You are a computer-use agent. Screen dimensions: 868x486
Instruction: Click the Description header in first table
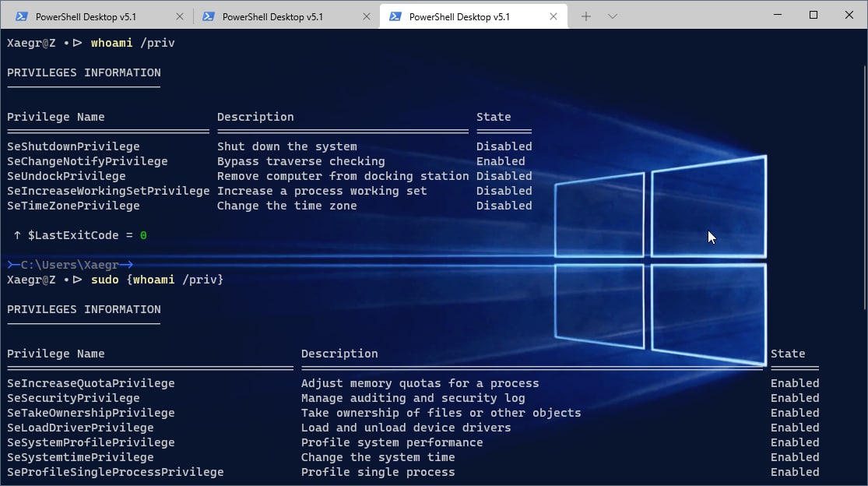255,117
